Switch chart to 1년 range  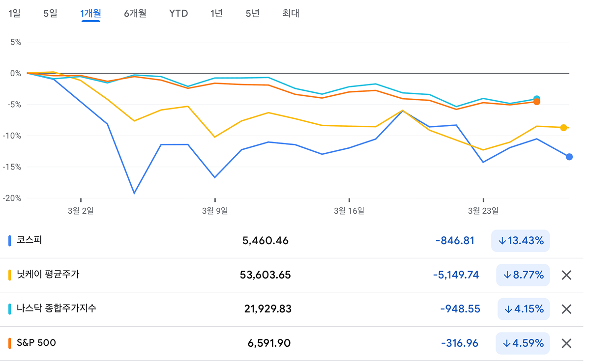[216, 13]
